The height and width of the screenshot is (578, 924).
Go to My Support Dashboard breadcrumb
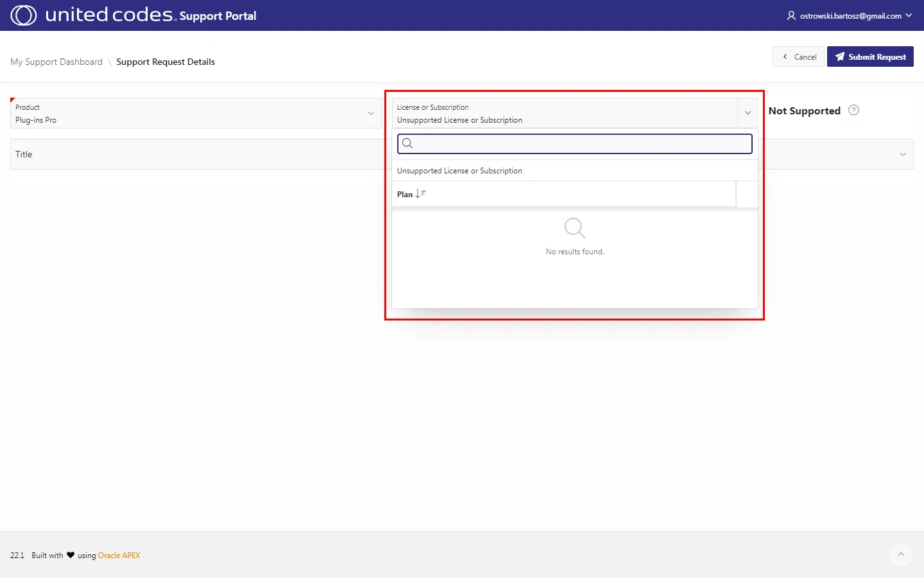(56, 62)
